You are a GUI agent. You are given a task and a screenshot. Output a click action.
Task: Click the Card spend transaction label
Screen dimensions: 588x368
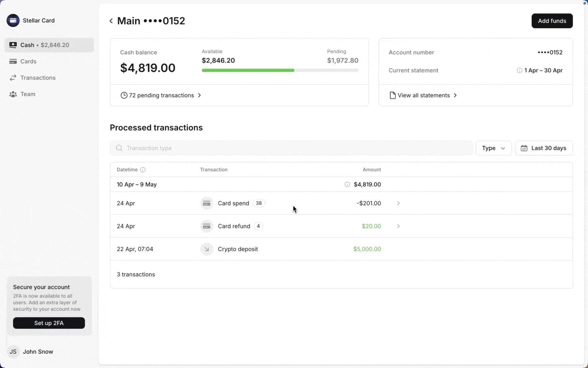click(x=233, y=203)
